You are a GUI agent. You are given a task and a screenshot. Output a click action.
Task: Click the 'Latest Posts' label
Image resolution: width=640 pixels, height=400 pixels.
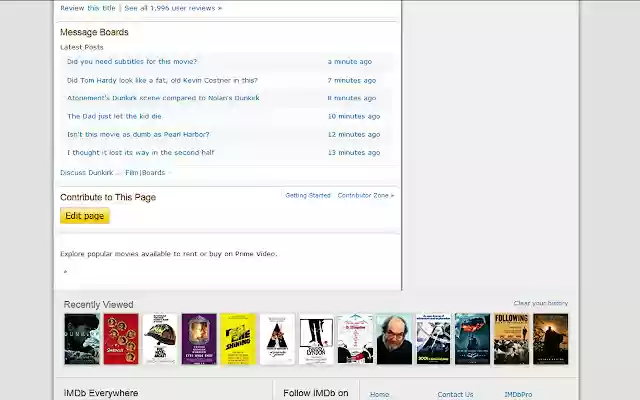click(82, 47)
